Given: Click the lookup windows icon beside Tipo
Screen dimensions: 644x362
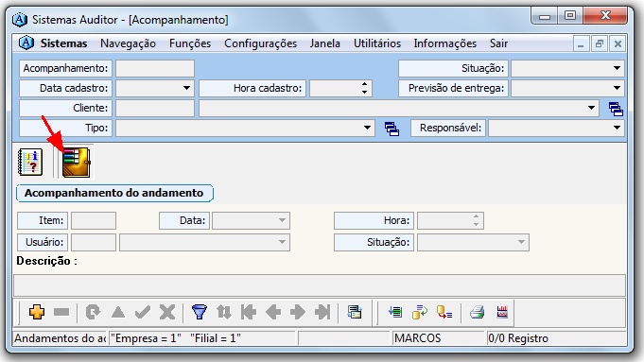Looking at the screenshot, I should (392, 129).
